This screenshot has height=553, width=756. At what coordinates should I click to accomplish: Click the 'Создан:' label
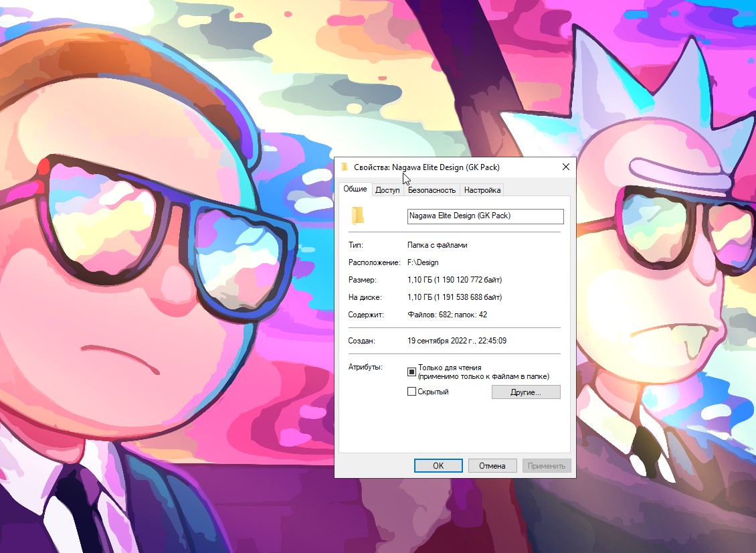pyautogui.click(x=361, y=341)
